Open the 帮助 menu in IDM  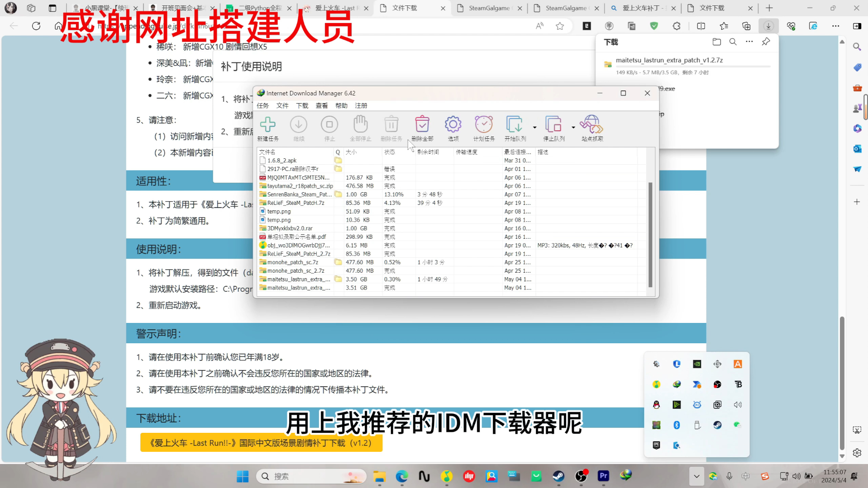click(x=341, y=105)
